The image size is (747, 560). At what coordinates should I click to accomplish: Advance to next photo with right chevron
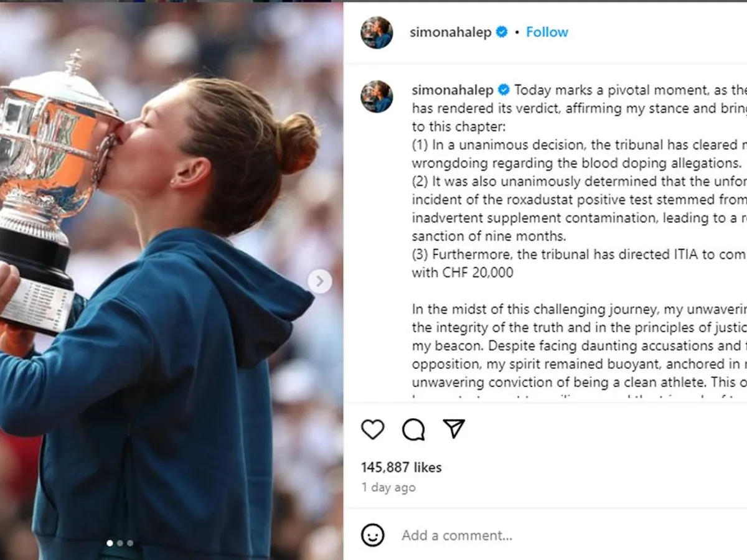tap(319, 281)
